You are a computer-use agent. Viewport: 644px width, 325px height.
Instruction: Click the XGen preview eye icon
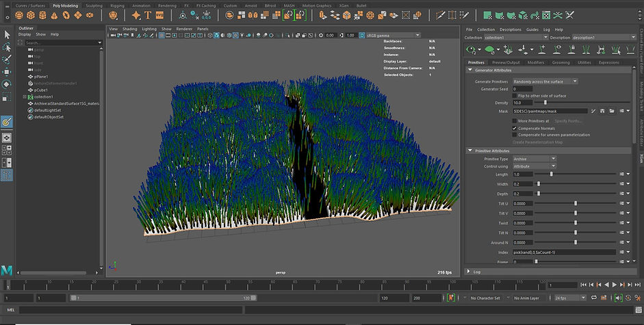[x=471, y=50]
